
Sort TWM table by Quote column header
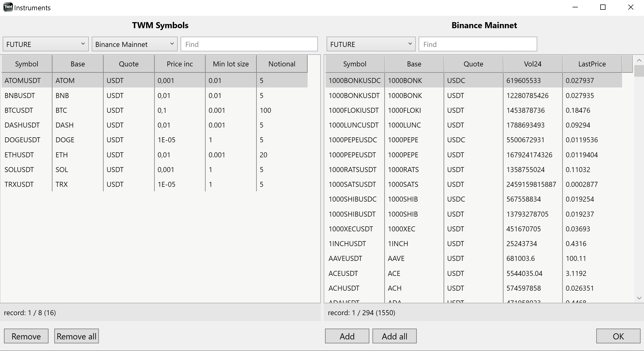pyautogui.click(x=129, y=64)
